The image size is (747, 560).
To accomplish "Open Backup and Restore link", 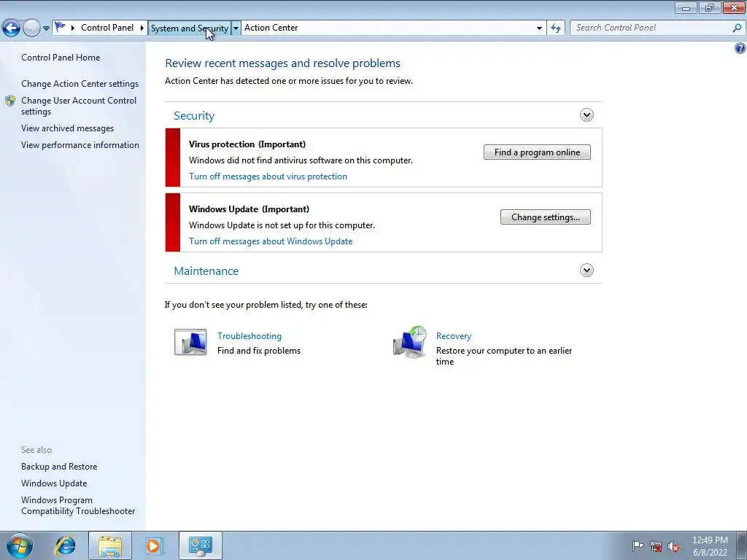I will click(59, 467).
